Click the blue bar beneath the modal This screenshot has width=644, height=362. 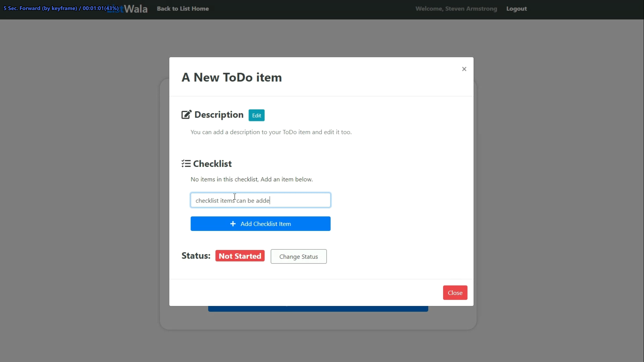[x=318, y=309]
